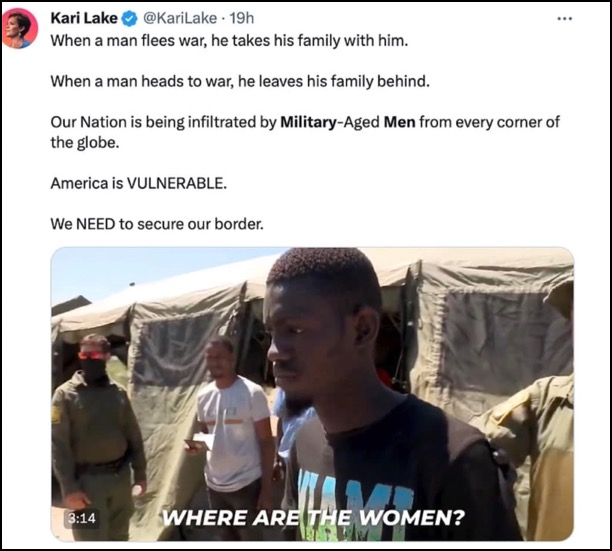Click the 3:14 video duration badge
This screenshot has width=612, height=551.
point(81,518)
